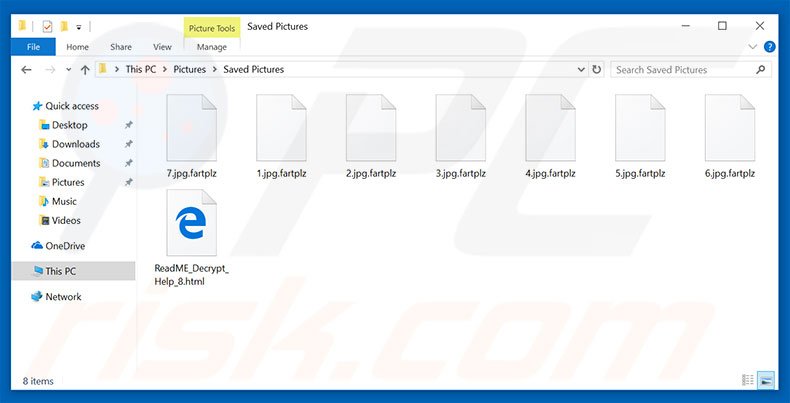790x403 pixels.
Task: Switch to Details view layout
Action: [x=748, y=380]
